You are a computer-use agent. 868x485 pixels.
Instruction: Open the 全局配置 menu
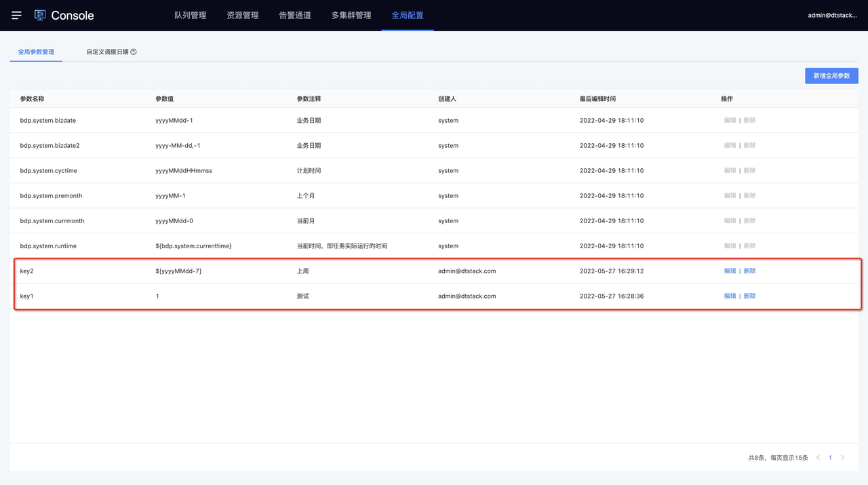pyautogui.click(x=408, y=15)
